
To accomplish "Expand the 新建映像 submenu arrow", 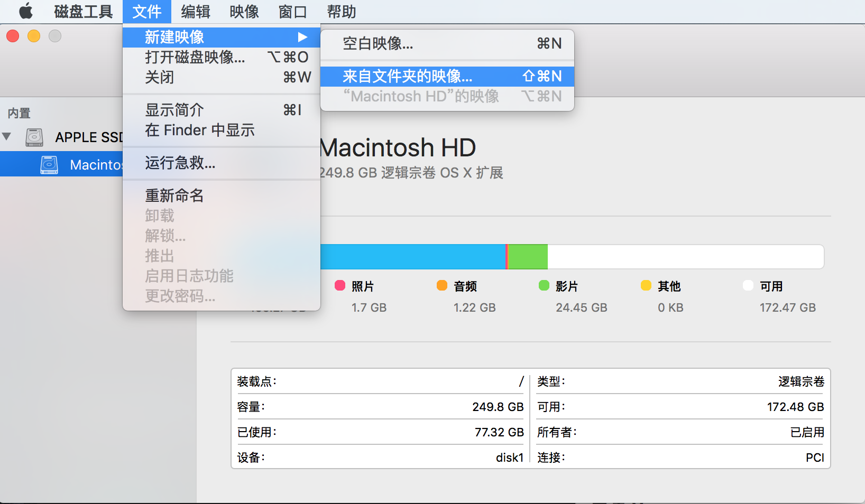I will [x=302, y=37].
